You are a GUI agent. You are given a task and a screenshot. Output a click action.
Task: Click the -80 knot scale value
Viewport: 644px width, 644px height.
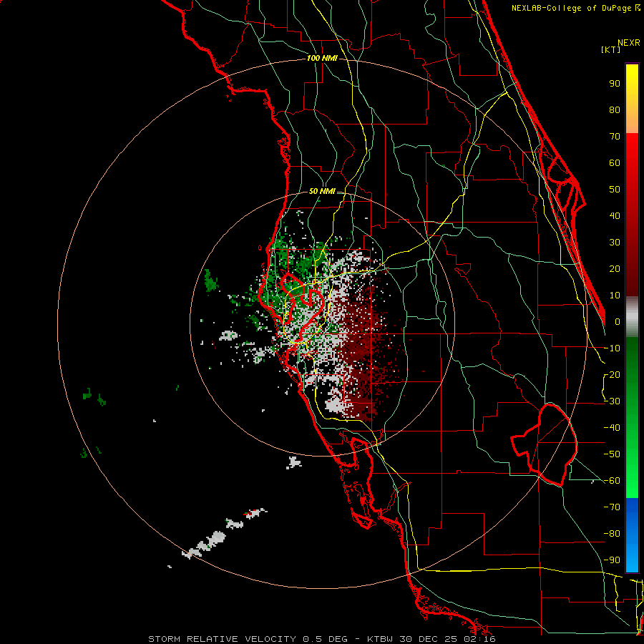pyautogui.click(x=612, y=534)
